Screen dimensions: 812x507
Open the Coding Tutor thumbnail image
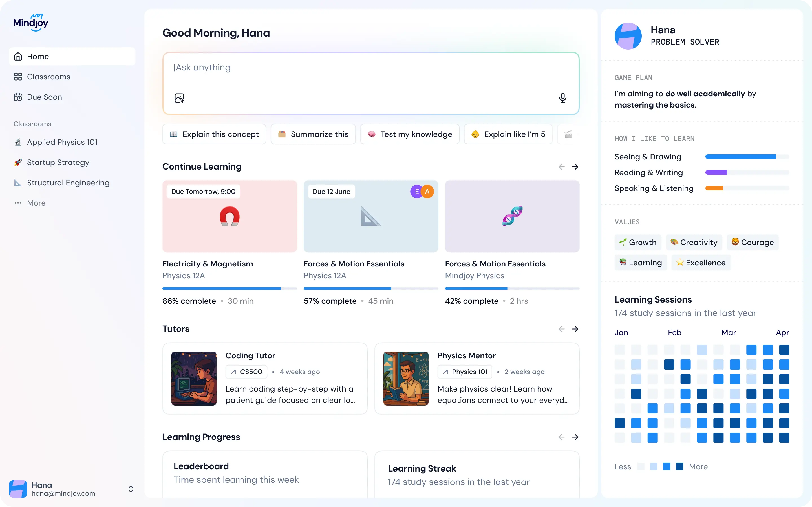[194, 379]
